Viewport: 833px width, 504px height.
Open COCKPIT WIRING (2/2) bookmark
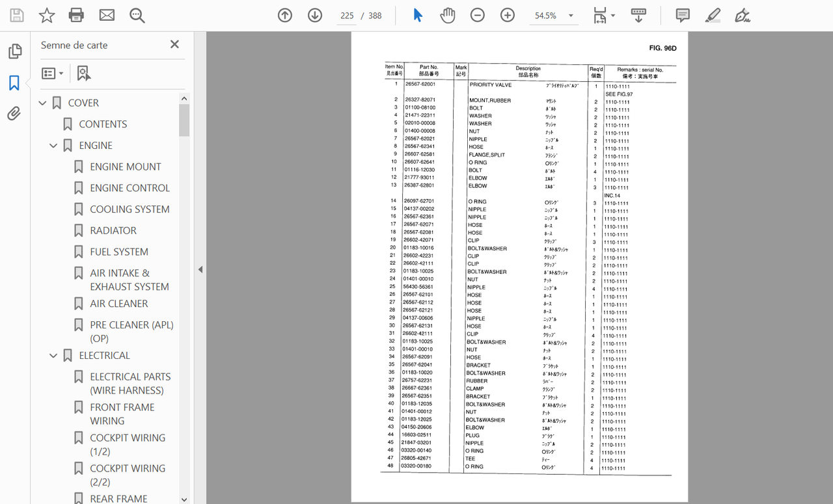(128, 475)
